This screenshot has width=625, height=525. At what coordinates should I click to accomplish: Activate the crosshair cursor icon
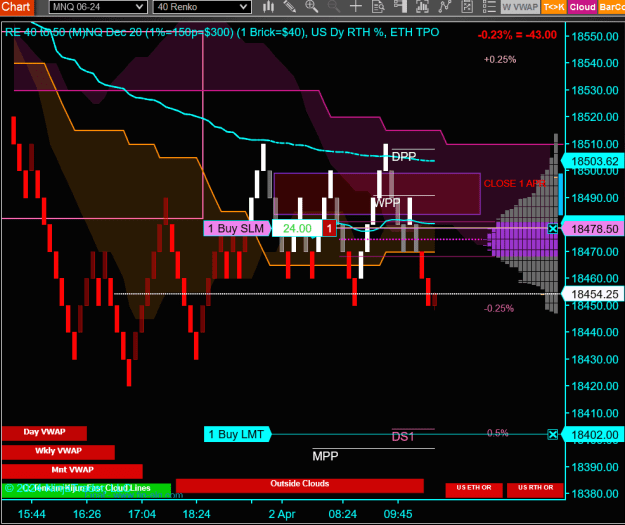[x=356, y=7]
